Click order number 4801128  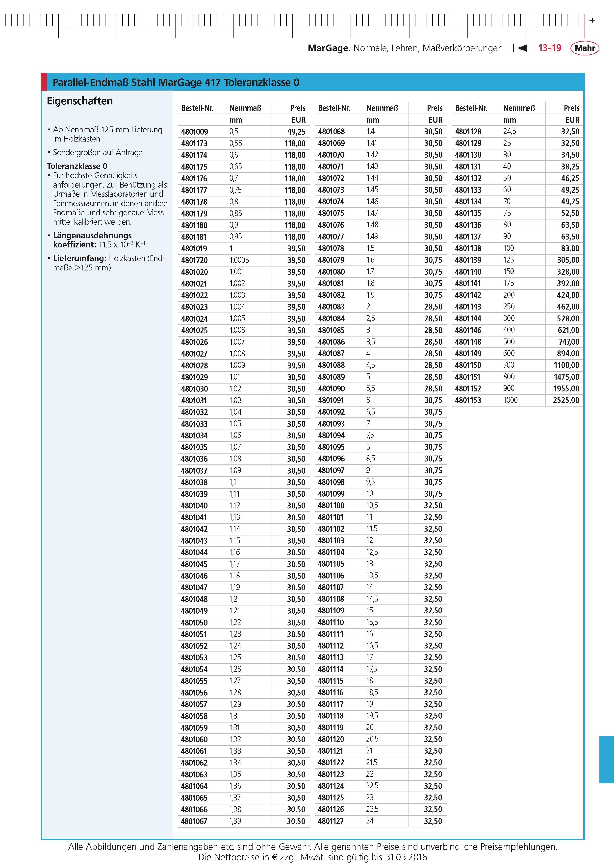tap(468, 132)
